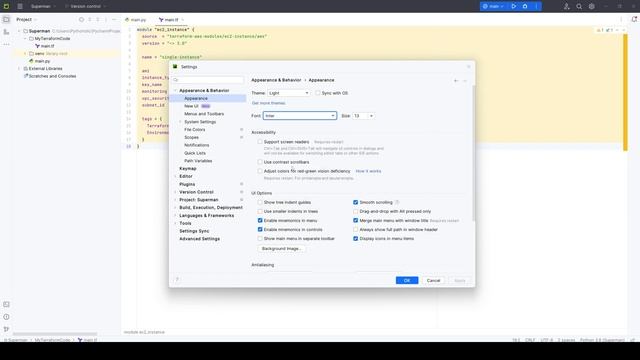Click the Settings dialog vertical scrollbar
The width and height of the screenshot is (640, 360).
click(x=473, y=153)
